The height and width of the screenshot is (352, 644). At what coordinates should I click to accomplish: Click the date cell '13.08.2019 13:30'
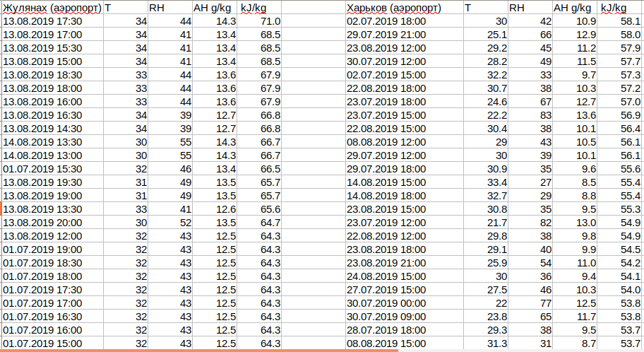click(x=52, y=209)
